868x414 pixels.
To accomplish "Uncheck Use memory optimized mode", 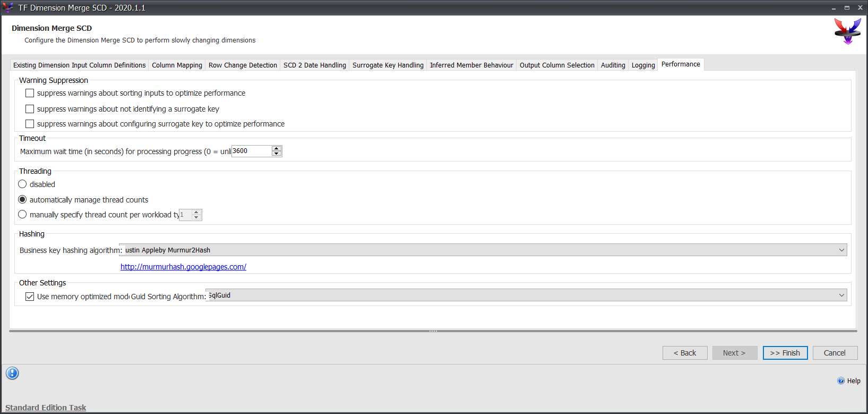I will click(30, 297).
